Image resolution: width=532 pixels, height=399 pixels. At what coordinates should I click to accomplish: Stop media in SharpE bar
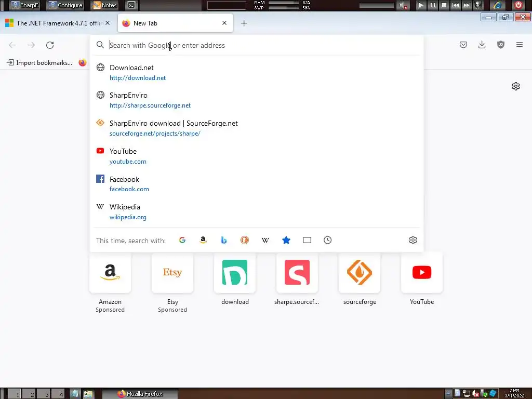[444, 5]
